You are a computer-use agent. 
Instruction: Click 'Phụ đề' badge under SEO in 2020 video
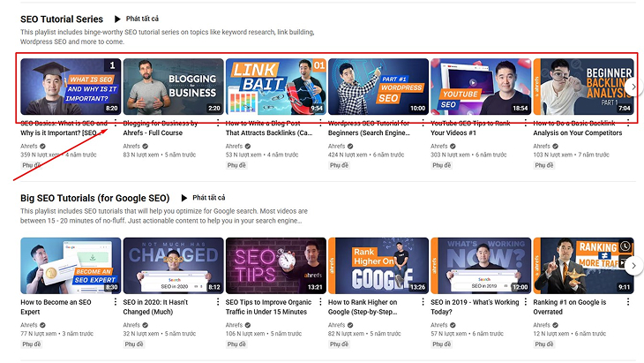pos(134,344)
